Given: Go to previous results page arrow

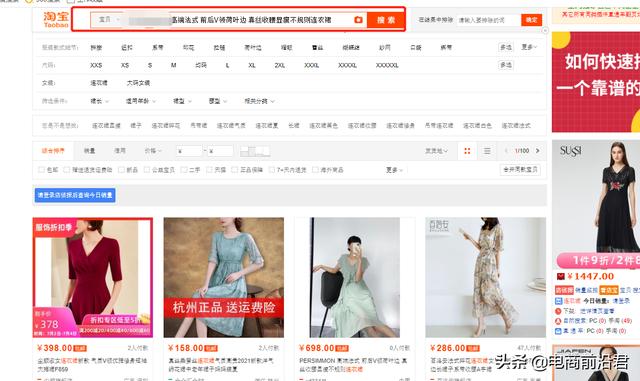Looking at the screenshot, I should click(x=506, y=151).
